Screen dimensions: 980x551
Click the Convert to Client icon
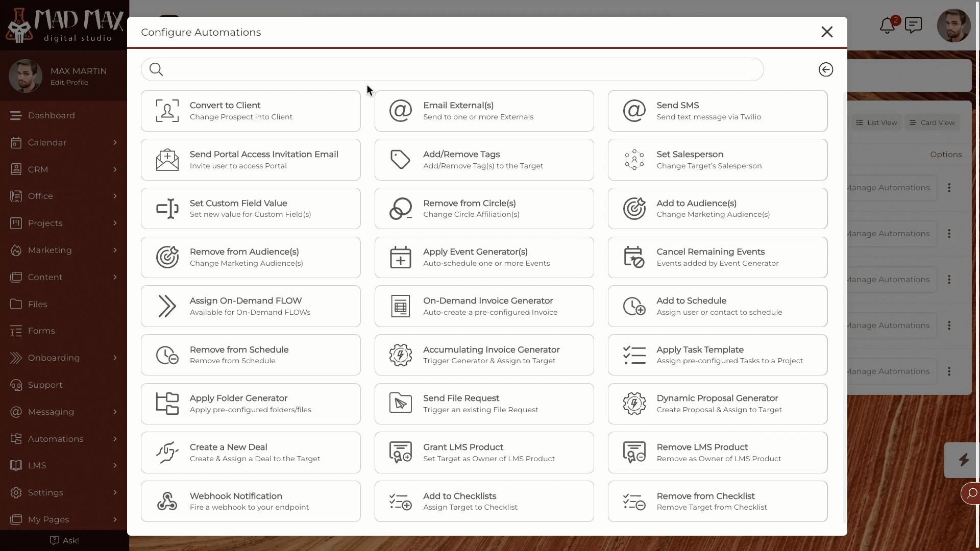pos(167,110)
